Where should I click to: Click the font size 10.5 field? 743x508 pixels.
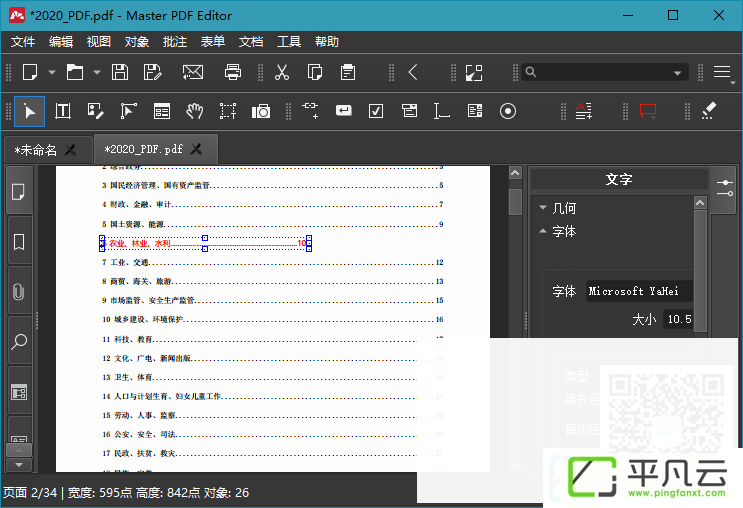coord(678,319)
